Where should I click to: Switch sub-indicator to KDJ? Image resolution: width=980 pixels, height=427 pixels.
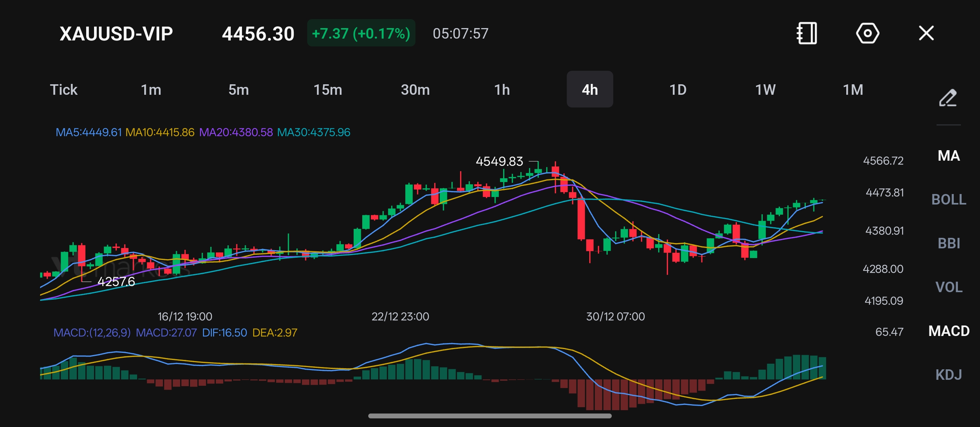pos(949,375)
